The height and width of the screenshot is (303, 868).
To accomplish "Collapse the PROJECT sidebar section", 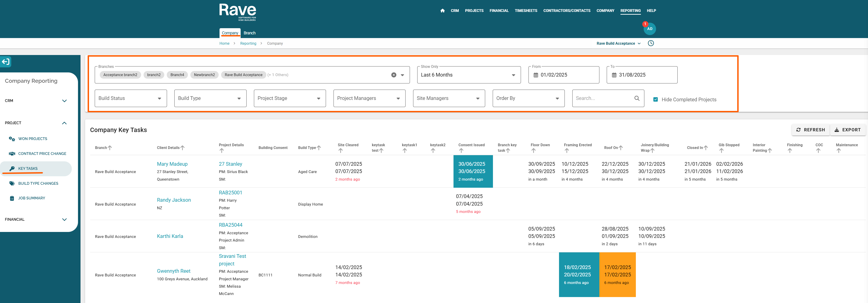I will 64,123.
